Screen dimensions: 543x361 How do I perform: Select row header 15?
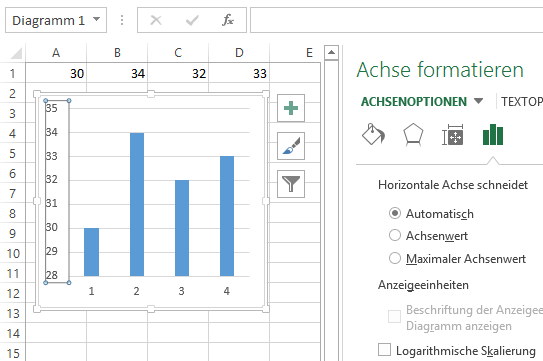[x=12, y=353]
